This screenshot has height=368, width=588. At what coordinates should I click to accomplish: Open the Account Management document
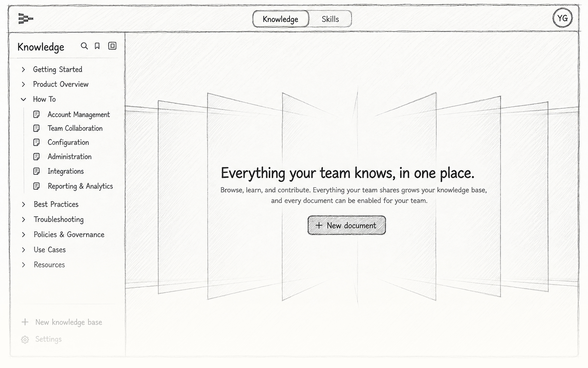pos(79,115)
